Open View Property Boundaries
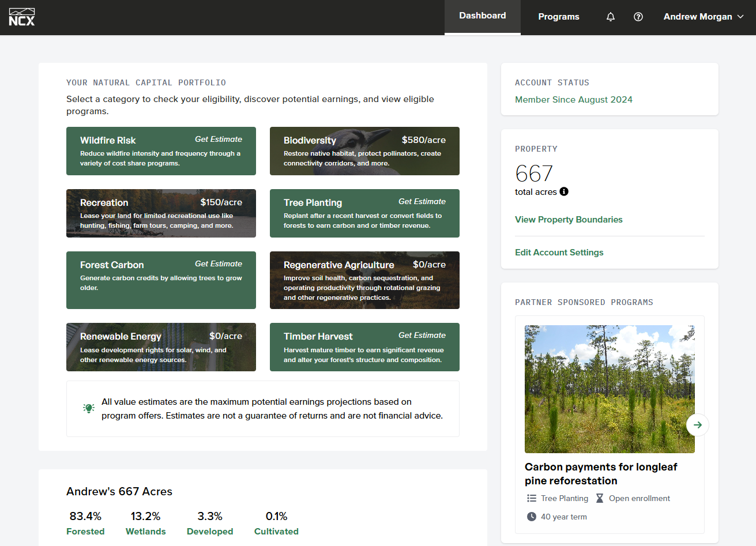The image size is (756, 546). [x=568, y=220]
